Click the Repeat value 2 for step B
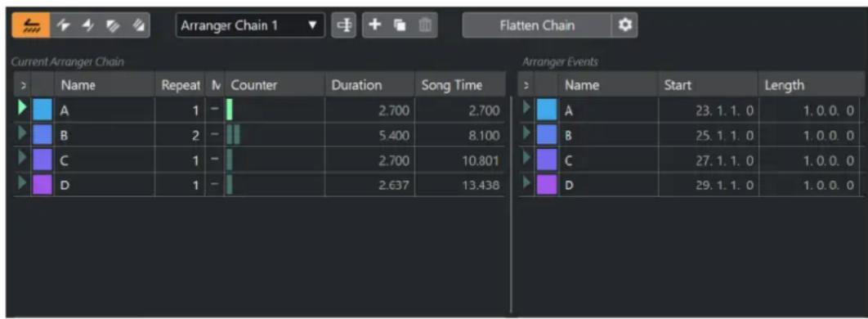The image size is (868, 319). [x=195, y=136]
